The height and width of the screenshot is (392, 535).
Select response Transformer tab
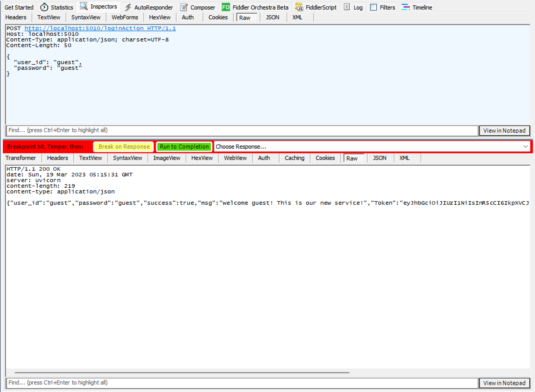pyautogui.click(x=21, y=158)
